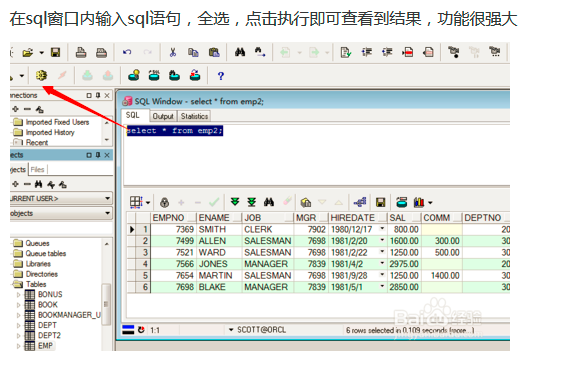The height and width of the screenshot is (390, 582).
Task: Click the Undo arrow icon
Action: (127, 52)
